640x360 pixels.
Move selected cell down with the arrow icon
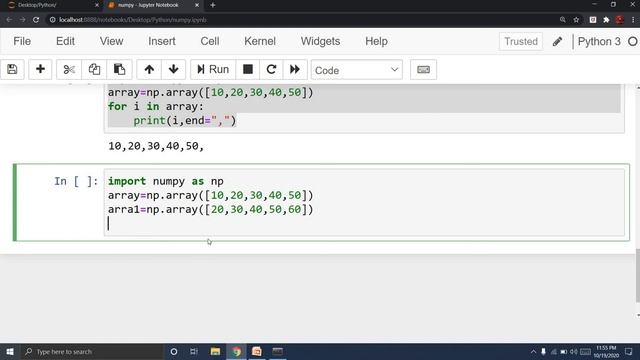tap(173, 69)
